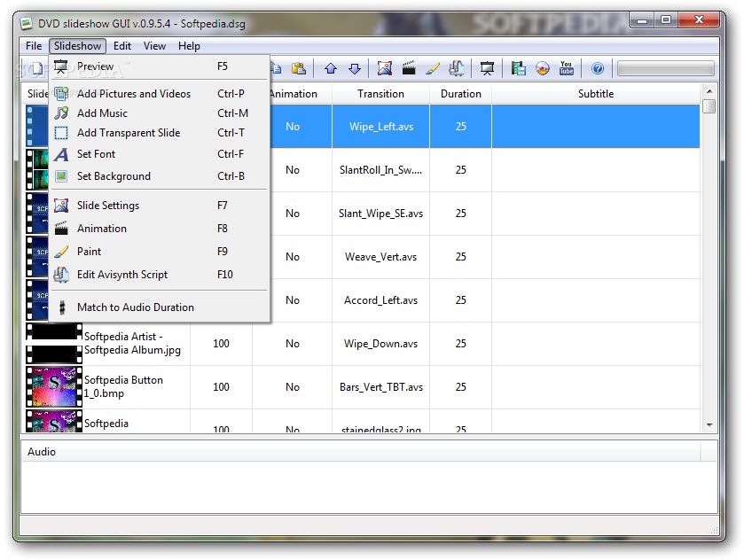The image size is (744, 560).
Task: Click the progress bar in the toolbar
Action: point(665,69)
